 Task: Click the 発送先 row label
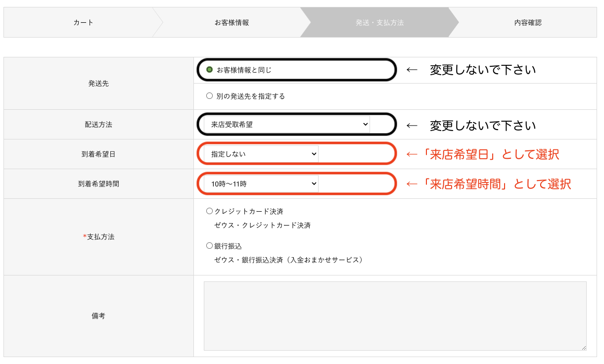pos(98,84)
